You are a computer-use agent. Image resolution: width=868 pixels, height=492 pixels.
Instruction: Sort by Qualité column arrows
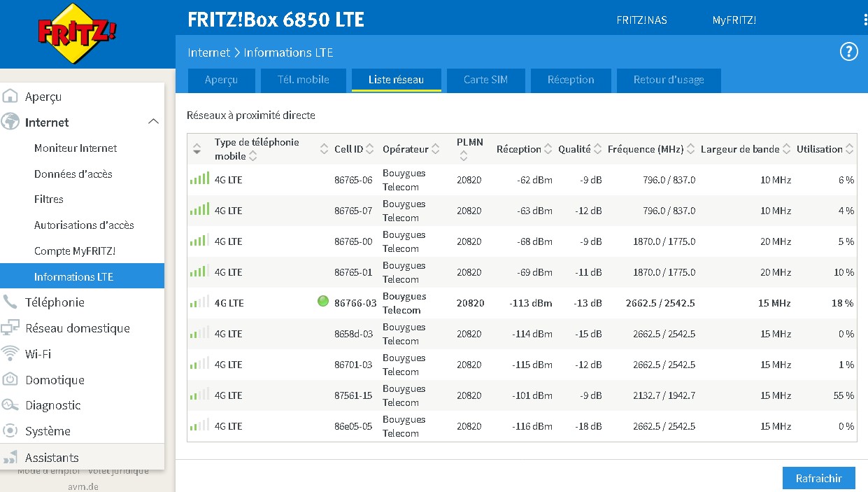597,149
